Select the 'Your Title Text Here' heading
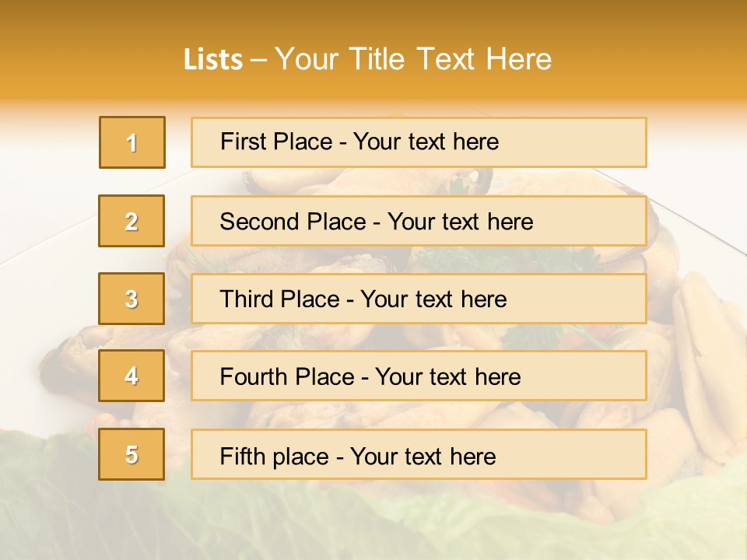 tap(413, 60)
